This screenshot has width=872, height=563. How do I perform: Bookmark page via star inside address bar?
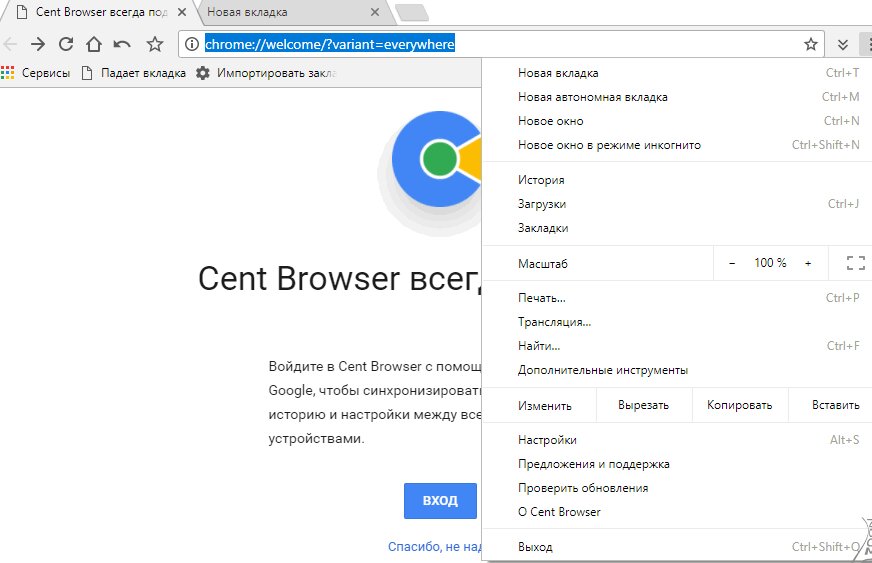[811, 44]
